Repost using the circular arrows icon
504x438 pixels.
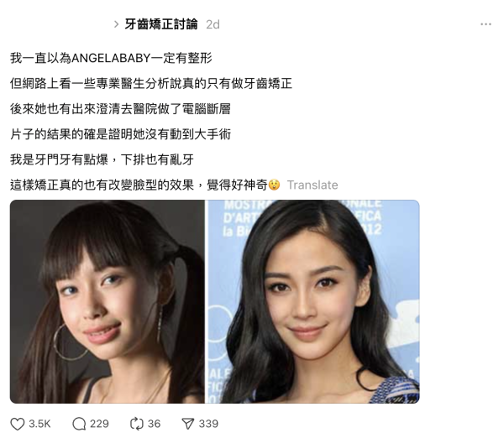(137, 424)
